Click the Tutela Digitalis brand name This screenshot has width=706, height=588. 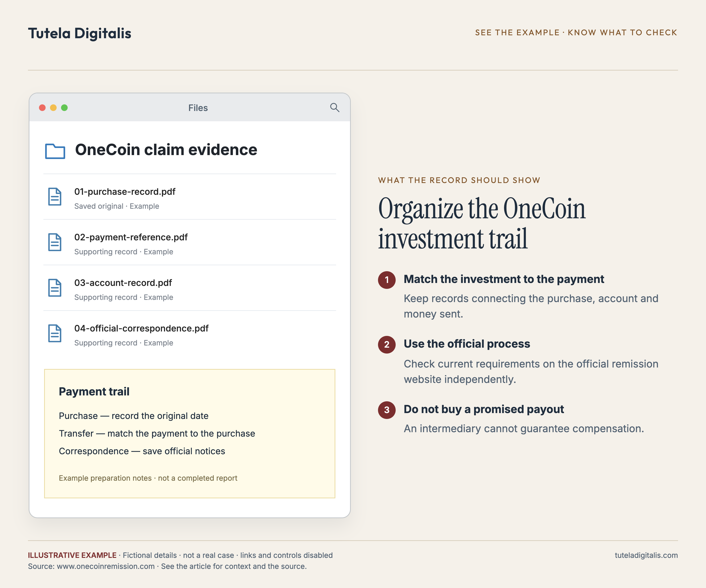tap(80, 33)
